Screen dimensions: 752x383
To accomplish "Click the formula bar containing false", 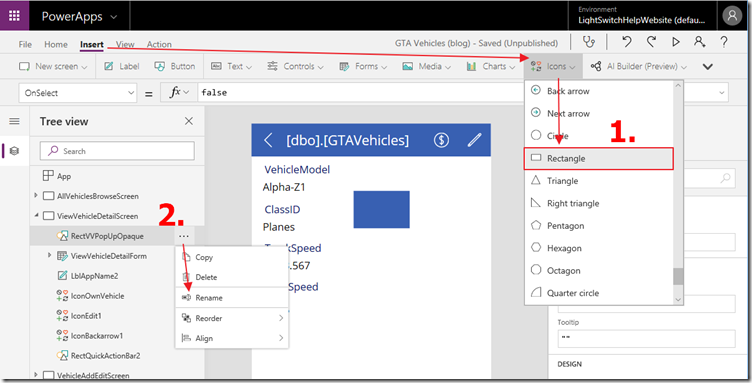I will tap(361, 93).
